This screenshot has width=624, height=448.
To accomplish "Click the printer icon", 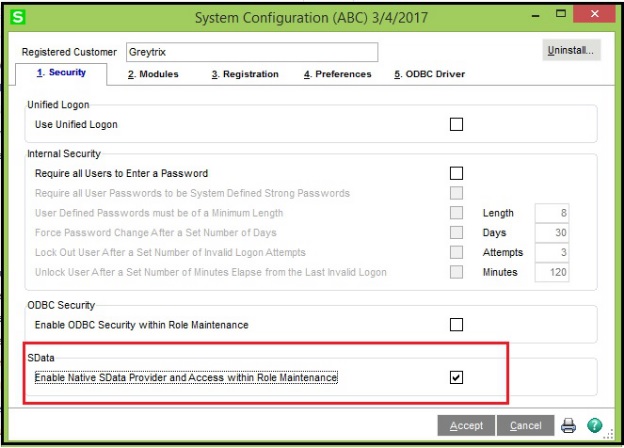I will click(x=568, y=425).
